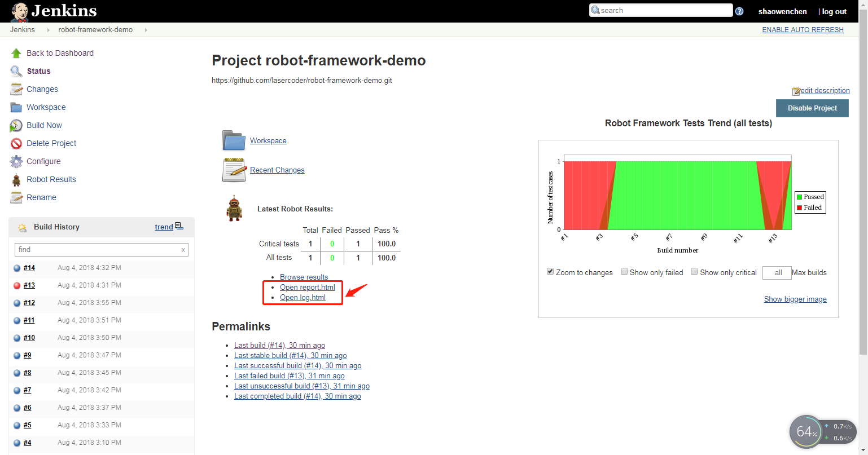Clear the build find box with x
Viewport: 868px width, 455px height.
(x=183, y=250)
